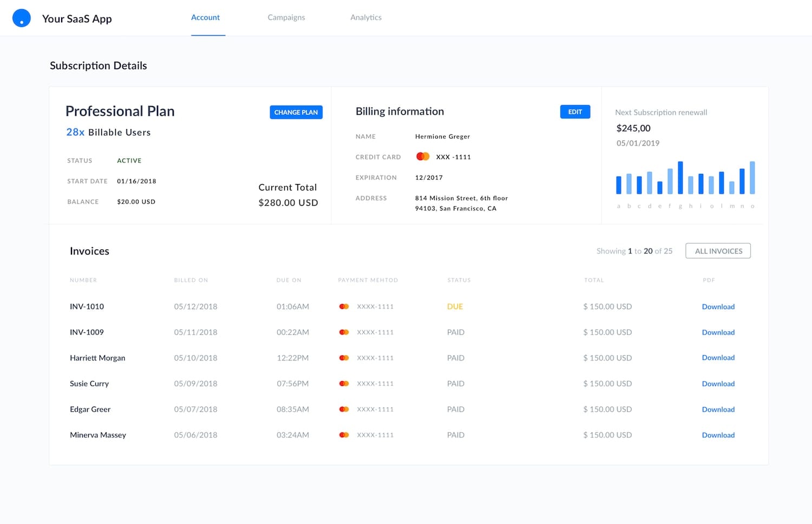Click the TOTAL column header

tap(594, 280)
